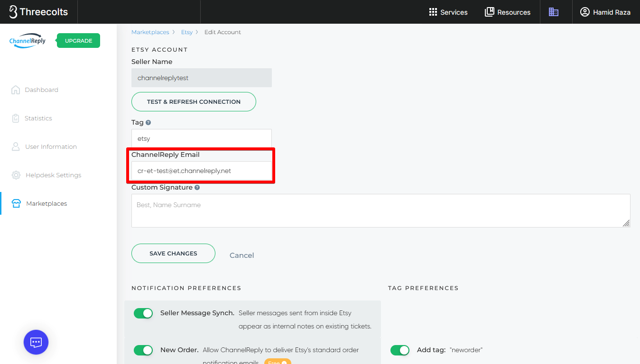Open the Resources menu
The height and width of the screenshot is (364, 640).
coord(508,12)
